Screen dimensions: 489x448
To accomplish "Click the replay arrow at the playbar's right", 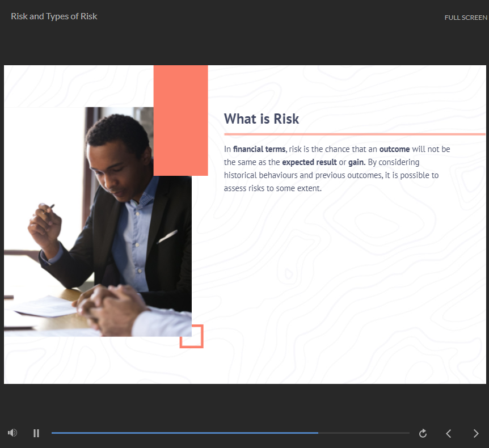I will (423, 433).
